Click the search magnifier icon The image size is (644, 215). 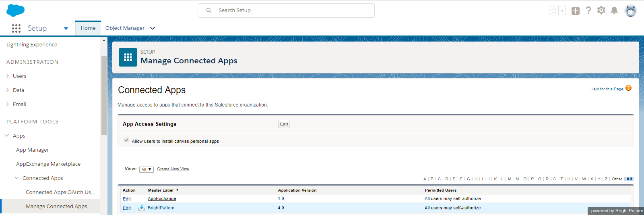[209, 10]
